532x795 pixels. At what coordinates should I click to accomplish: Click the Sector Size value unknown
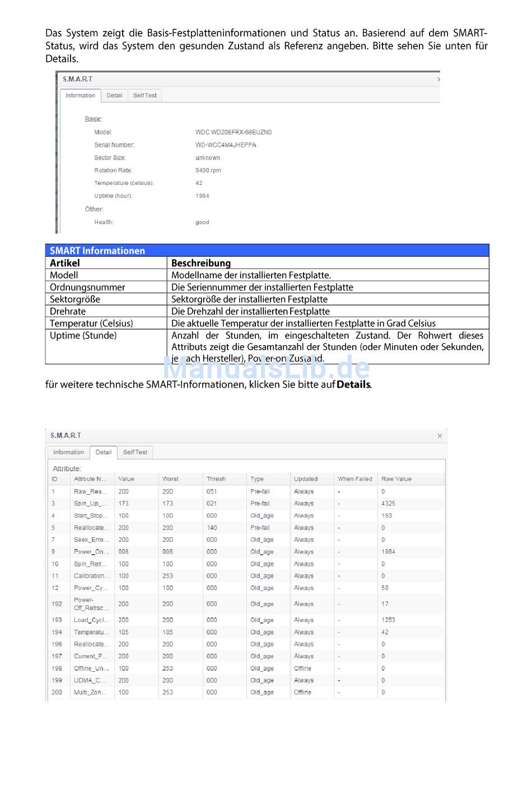tap(208, 158)
